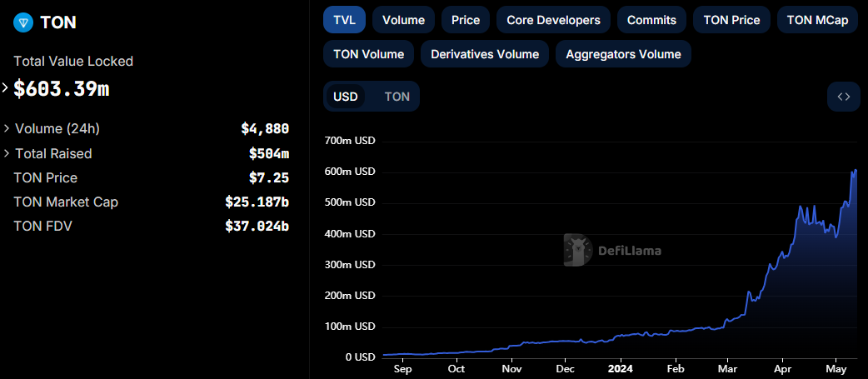Viewport: 868px width, 379px height.
Task: Click the Dec x-axis label
Action: 566,369
